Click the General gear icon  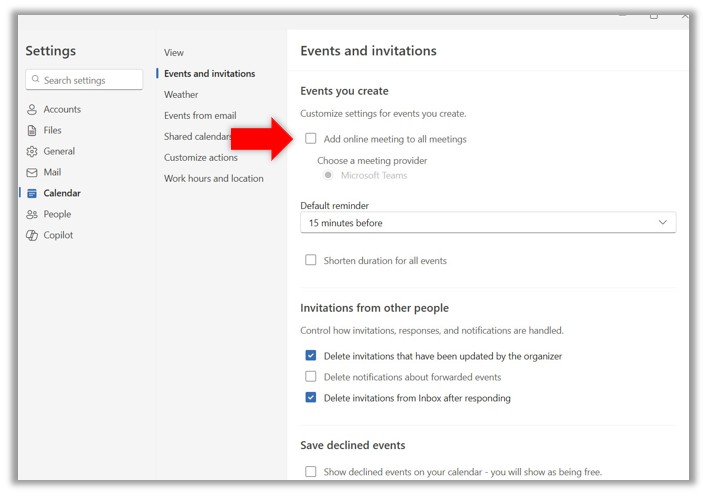32,152
